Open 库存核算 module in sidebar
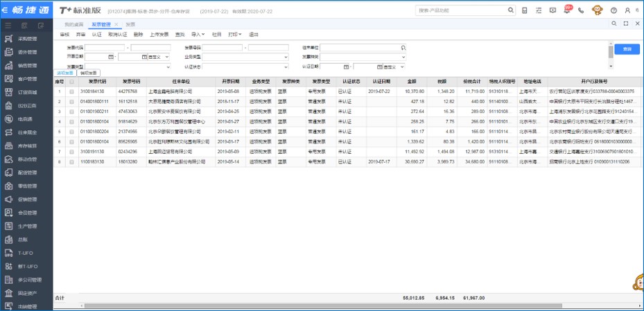 point(27,146)
